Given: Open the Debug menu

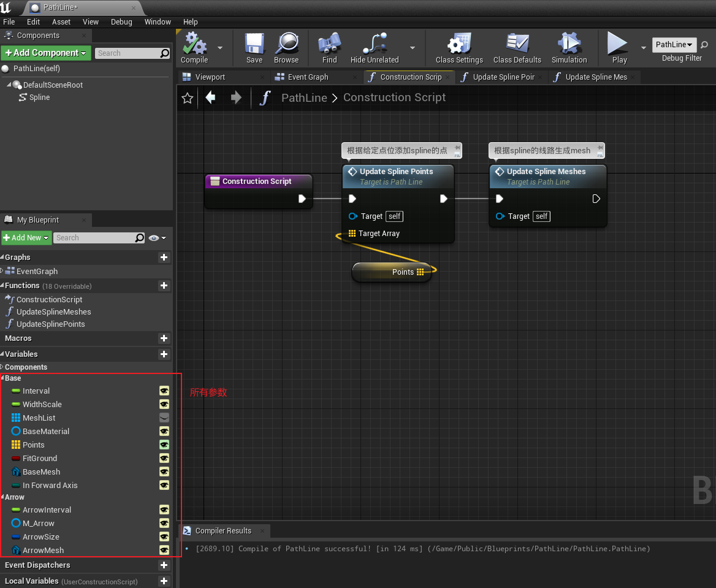Looking at the screenshot, I should pos(121,21).
